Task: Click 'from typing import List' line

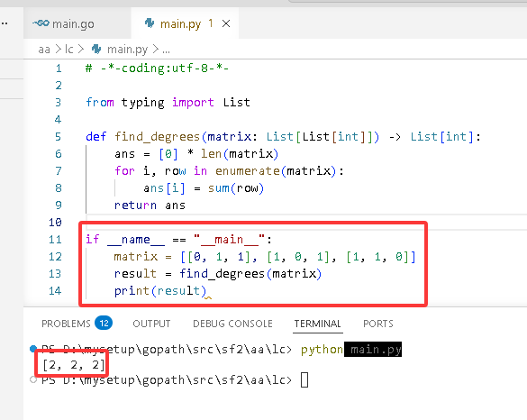Action: tap(168, 103)
